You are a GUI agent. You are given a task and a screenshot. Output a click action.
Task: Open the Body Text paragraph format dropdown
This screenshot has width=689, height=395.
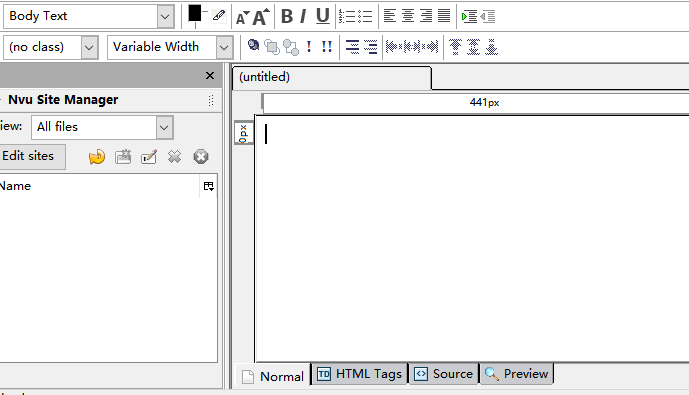click(89, 16)
